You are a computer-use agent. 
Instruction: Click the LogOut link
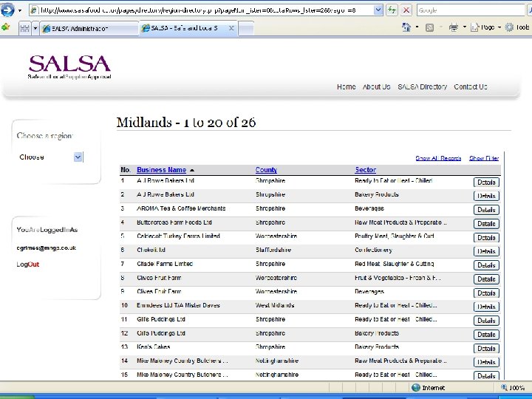pyautogui.click(x=28, y=265)
